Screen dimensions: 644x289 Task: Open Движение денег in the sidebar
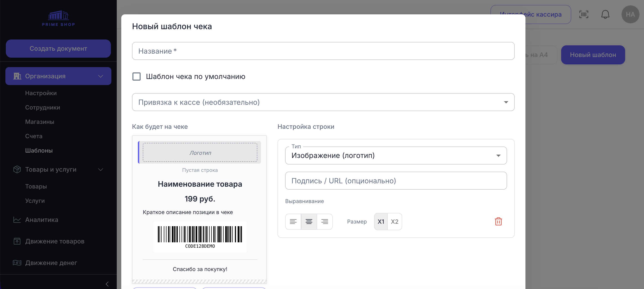[x=51, y=263]
